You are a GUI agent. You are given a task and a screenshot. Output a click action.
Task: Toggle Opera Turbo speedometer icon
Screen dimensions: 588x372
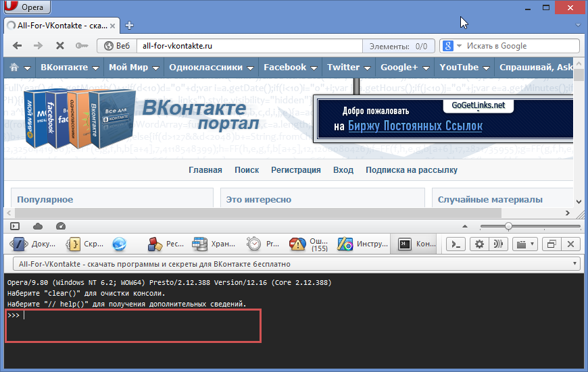pos(61,226)
